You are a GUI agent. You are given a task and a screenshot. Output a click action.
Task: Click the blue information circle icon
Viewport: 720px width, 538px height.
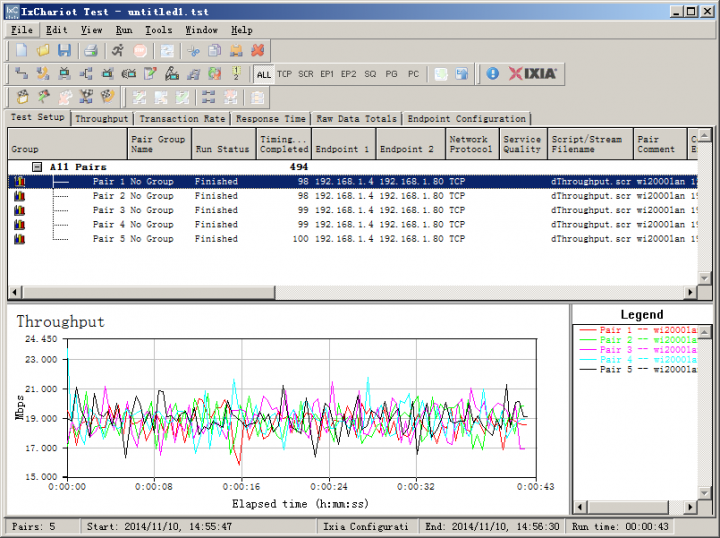click(492, 73)
